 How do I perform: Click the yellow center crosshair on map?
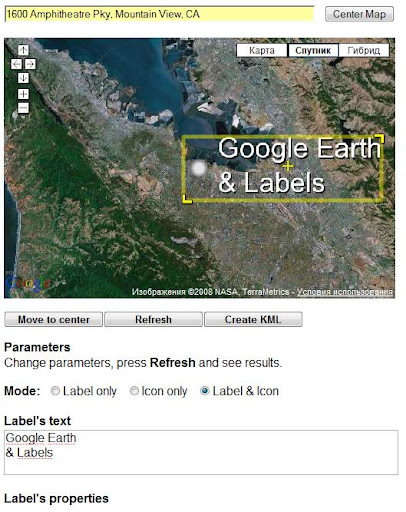(287, 166)
